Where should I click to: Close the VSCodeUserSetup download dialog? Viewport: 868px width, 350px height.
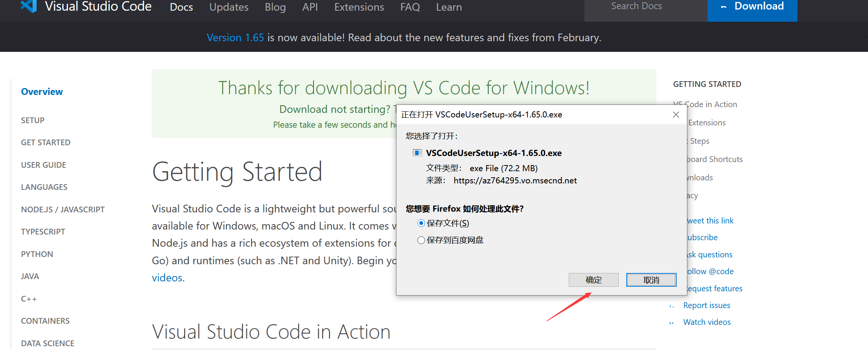click(x=676, y=114)
